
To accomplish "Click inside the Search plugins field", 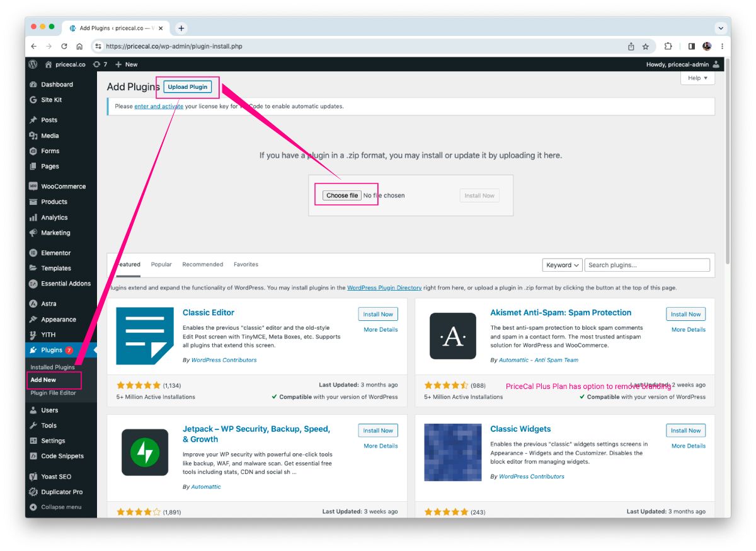I will pyautogui.click(x=647, y=265).
